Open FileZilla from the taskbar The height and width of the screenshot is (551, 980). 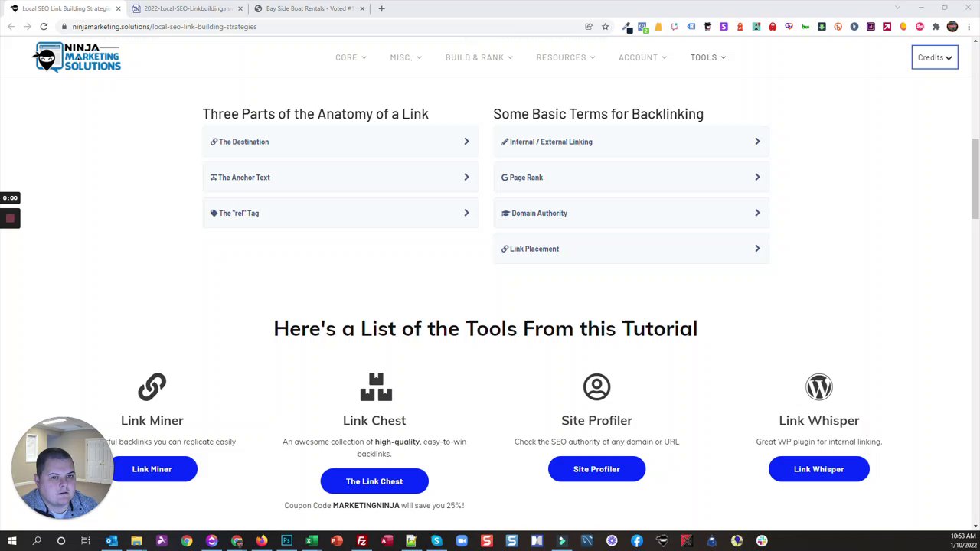(361, 541)
